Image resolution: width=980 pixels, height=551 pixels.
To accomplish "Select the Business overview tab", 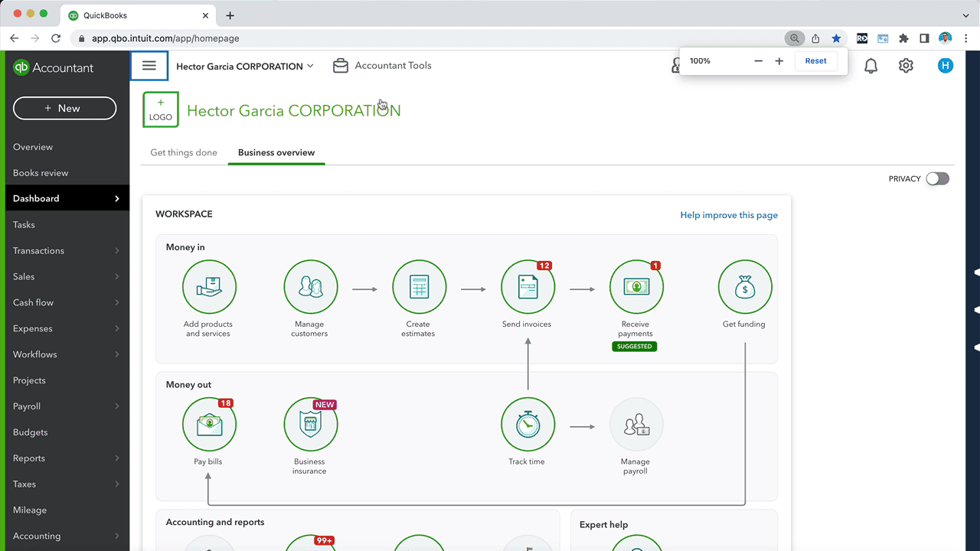I will (276, 152).
